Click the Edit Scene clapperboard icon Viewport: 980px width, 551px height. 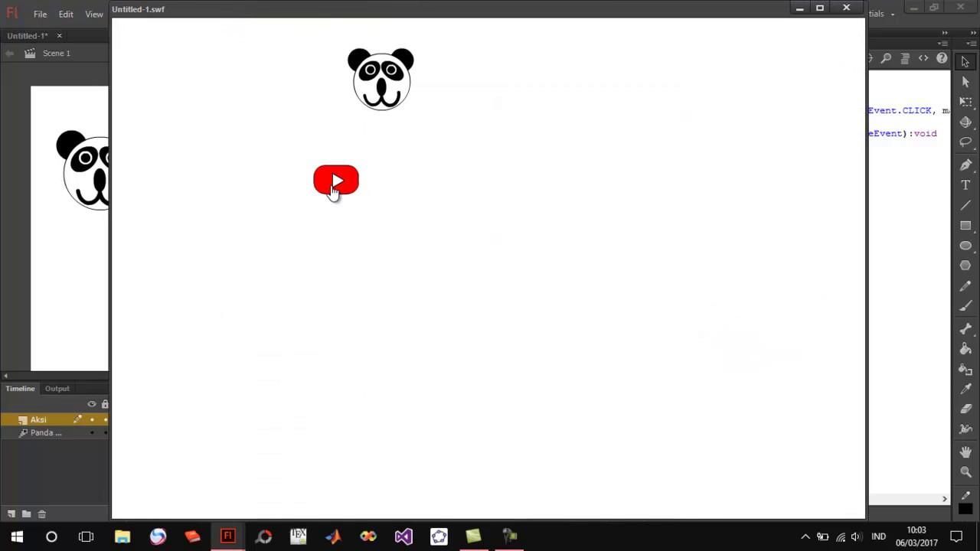(x=30, y=54)
